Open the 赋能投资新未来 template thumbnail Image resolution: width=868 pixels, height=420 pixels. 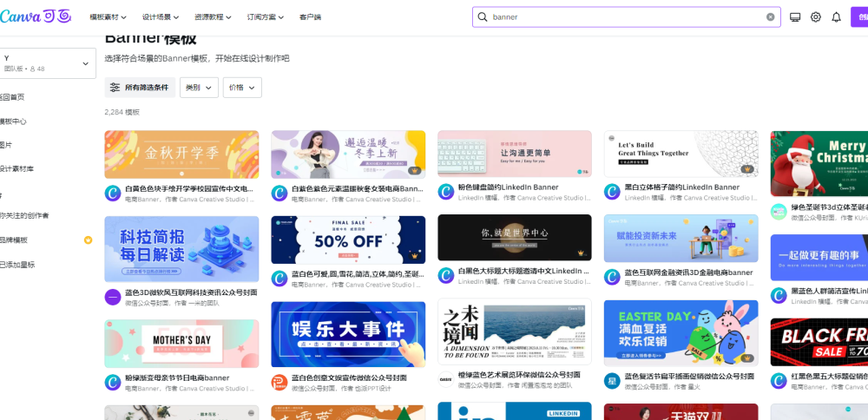(x=681, y=239)
